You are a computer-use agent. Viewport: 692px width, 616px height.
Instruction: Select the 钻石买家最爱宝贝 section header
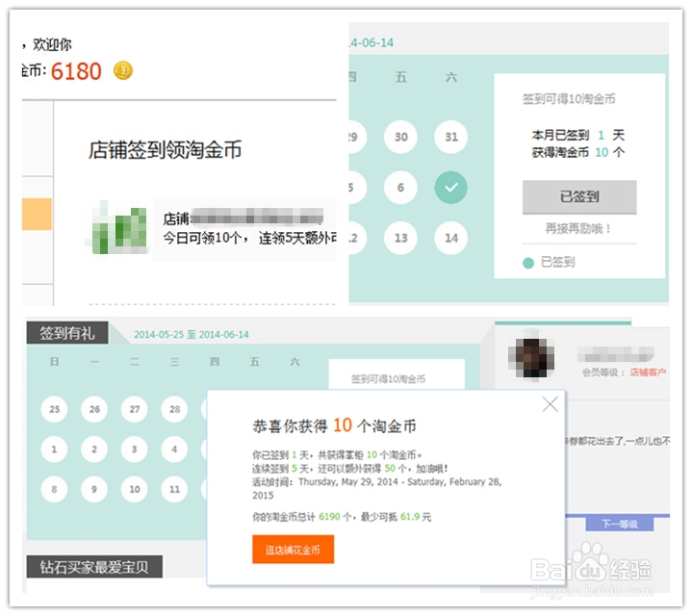click(x=94, y=567)
